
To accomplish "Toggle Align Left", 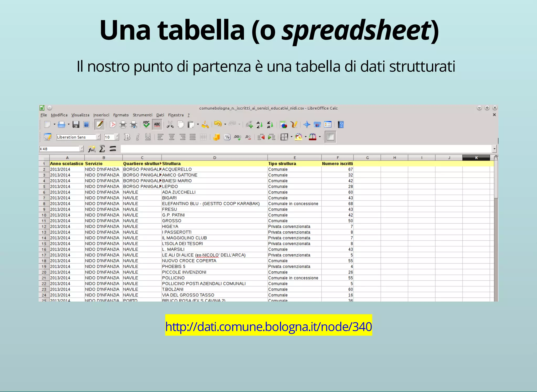I will [160, 137].
